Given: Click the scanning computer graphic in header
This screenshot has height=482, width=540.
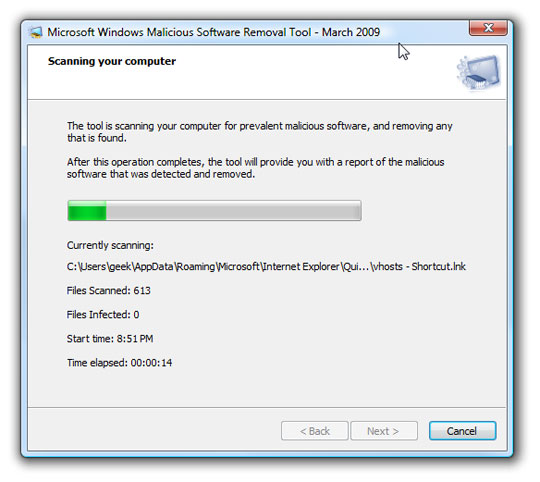Looking at the screenshot, I should pos(478,73).
